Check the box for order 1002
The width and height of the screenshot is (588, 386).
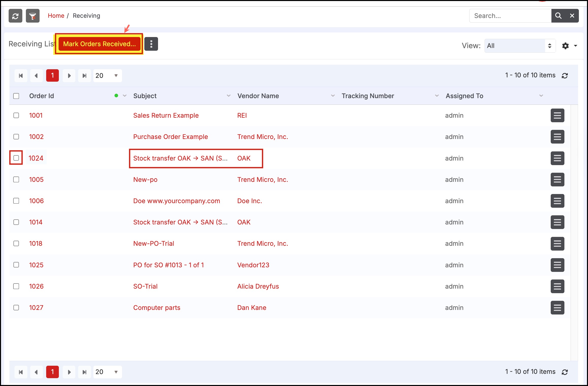[x=16, y=137]
